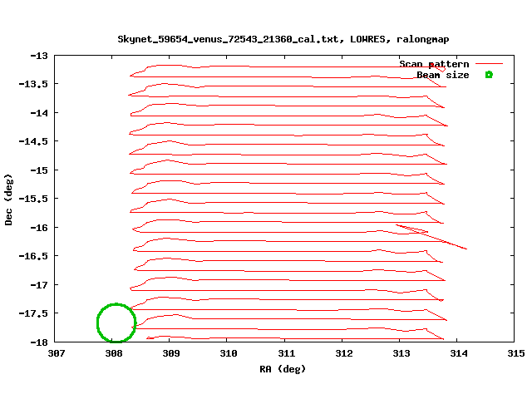The height and width of the screenshot is (399, 532).
Task: Click the y-axis tick label -15.5
Action: pos(33,199)
